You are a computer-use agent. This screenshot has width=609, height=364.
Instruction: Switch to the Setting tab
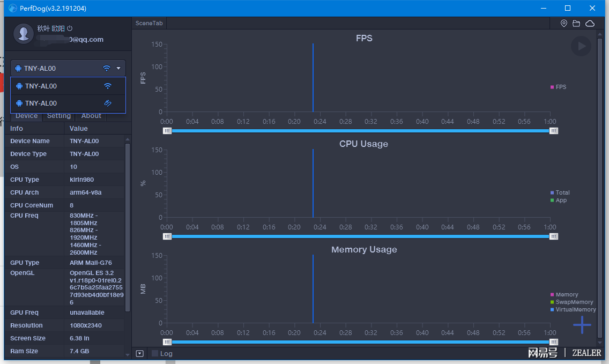58,116
